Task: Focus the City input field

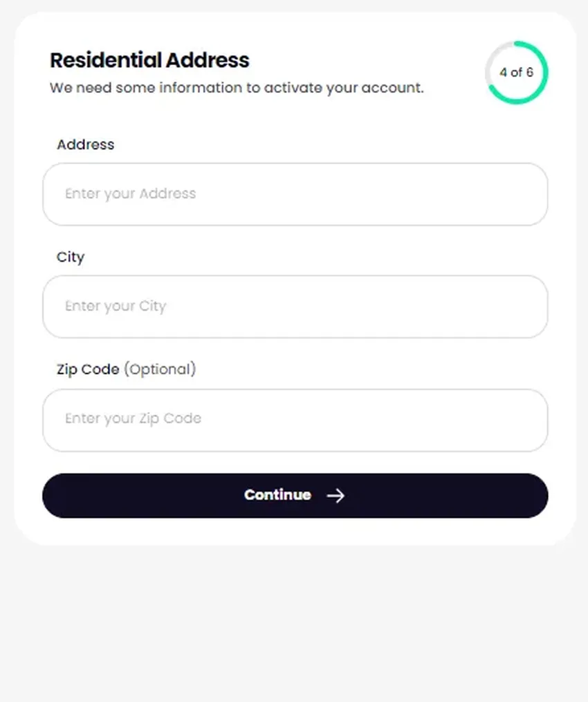Action: pyautogui.click(x=295, y=307)
